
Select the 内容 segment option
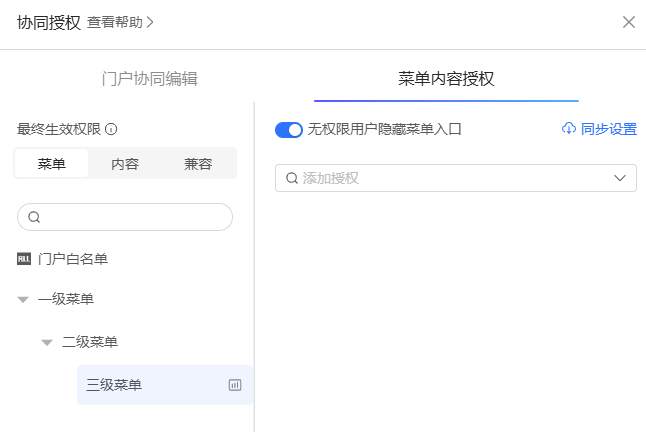click(125, 164)
